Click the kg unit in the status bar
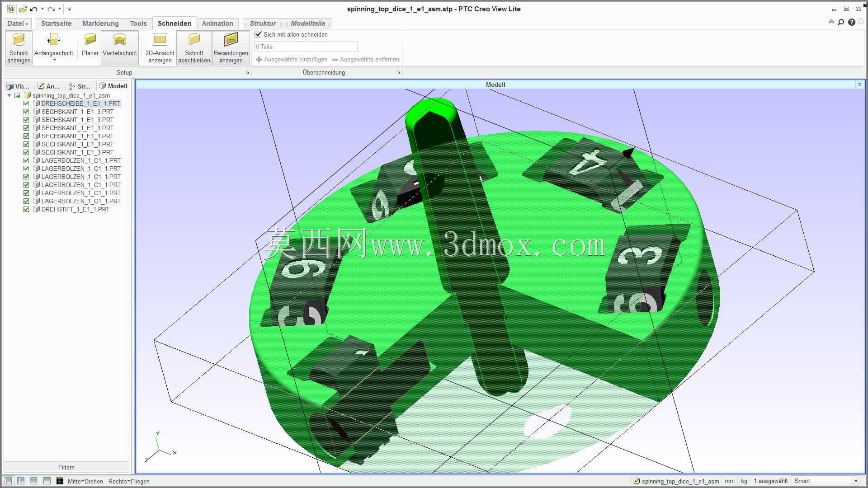 (x=744, y=481)
